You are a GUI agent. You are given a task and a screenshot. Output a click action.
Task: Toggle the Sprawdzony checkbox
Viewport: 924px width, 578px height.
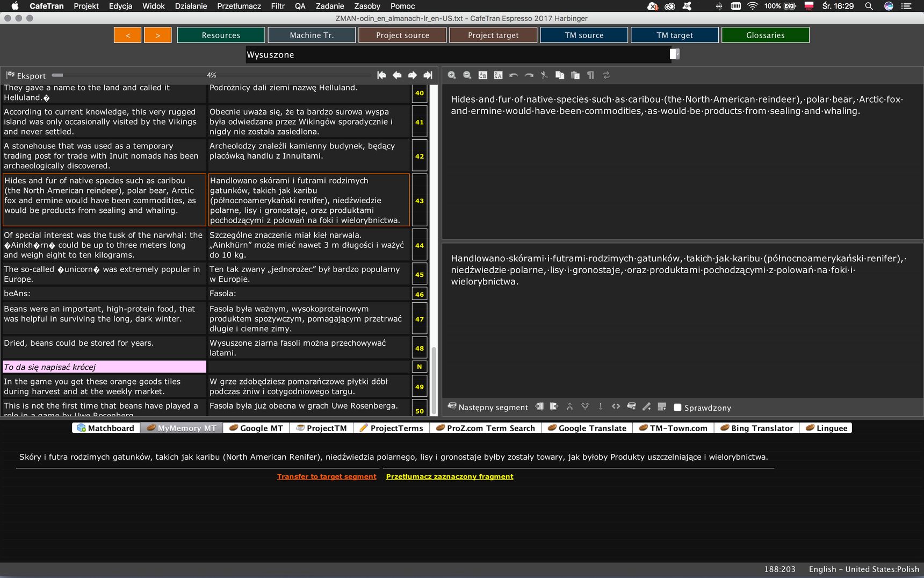click(x=677, y=408)
